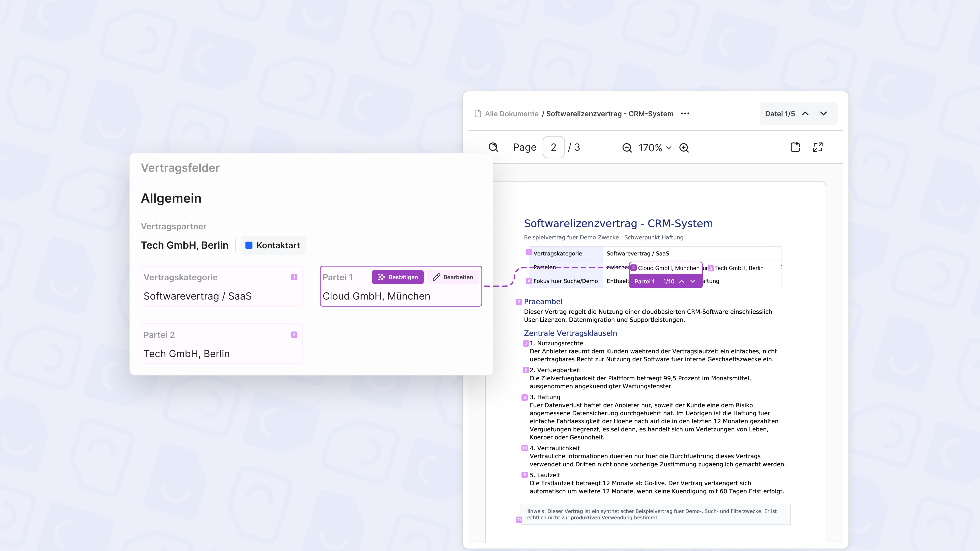Screen dimensions: 980x551
Task: Click badge 1 on the Vertragskategorie field card
Action: (x=294, y=277)
